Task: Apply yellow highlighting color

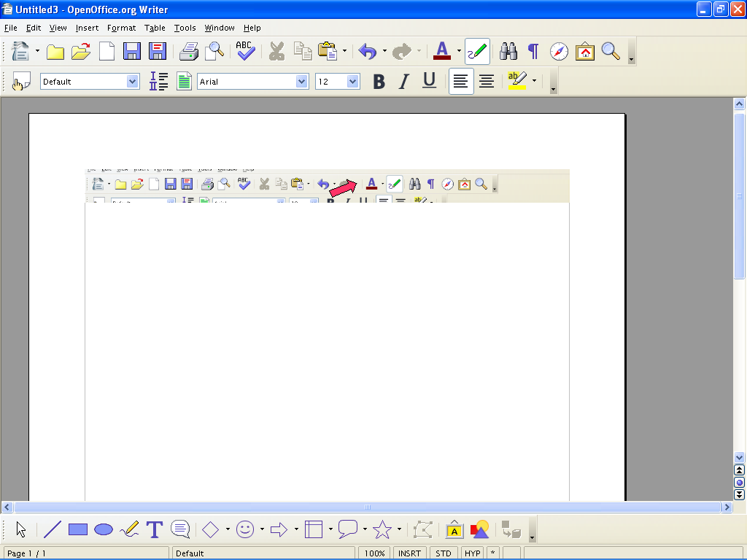Action: (x=517, y=81)
